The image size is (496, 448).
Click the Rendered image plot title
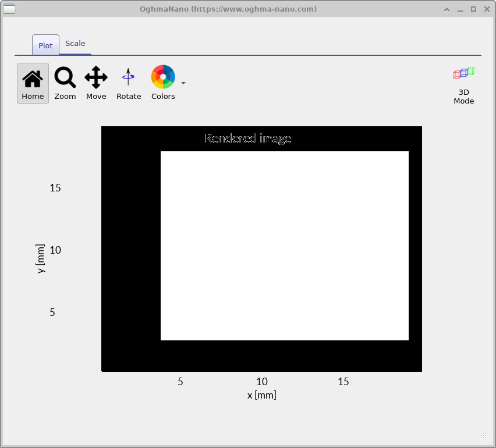[247, 138]
